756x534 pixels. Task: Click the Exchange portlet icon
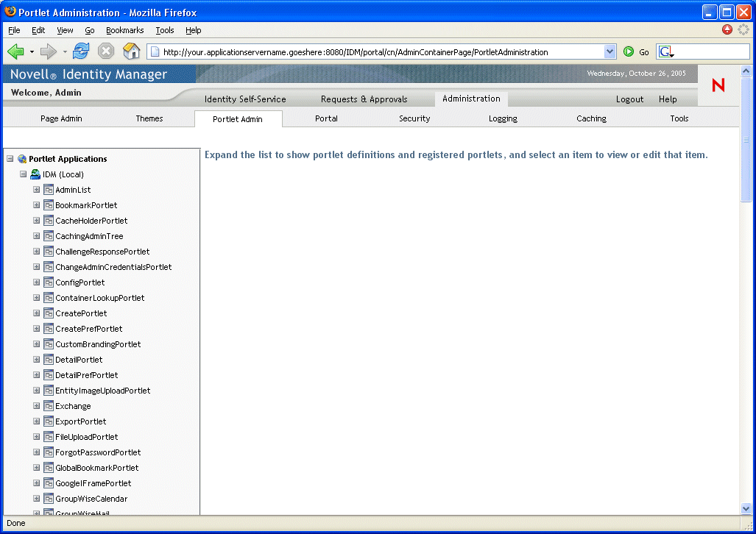pyautogui.click(x=48, y=406)
